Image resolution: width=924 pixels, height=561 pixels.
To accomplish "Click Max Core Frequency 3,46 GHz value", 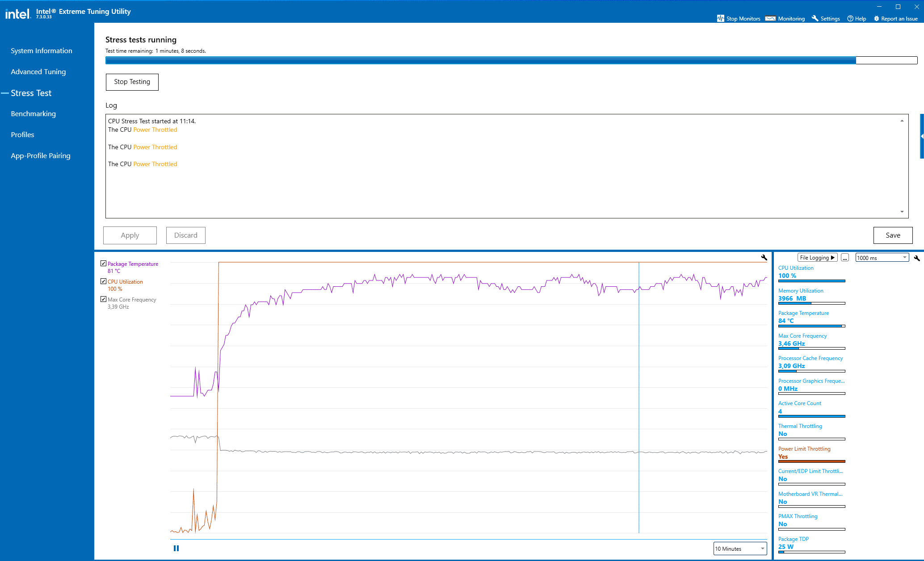I will 791,343.
